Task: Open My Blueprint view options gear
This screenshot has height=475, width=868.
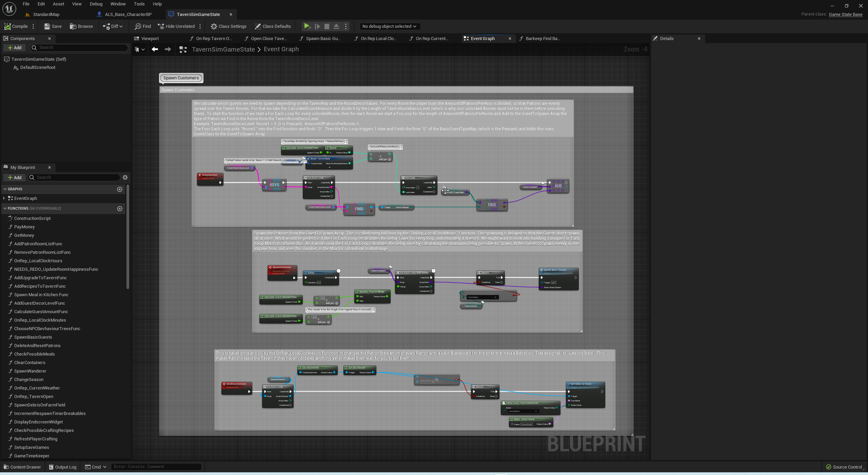Action: pos(125,177)
